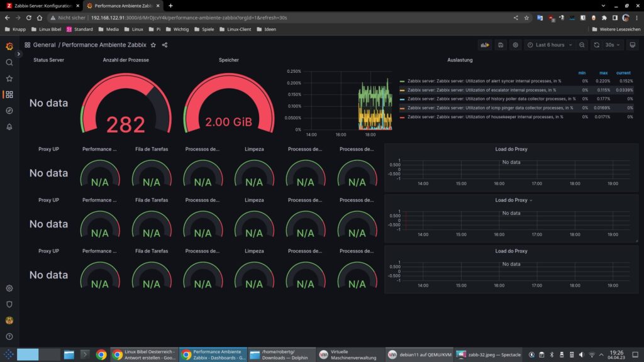This screenshot has width=644, height=362.
Task: Switch to Dolphin Downloads in the taskbar
Action: pyautogui.click(x=281, y=354)
